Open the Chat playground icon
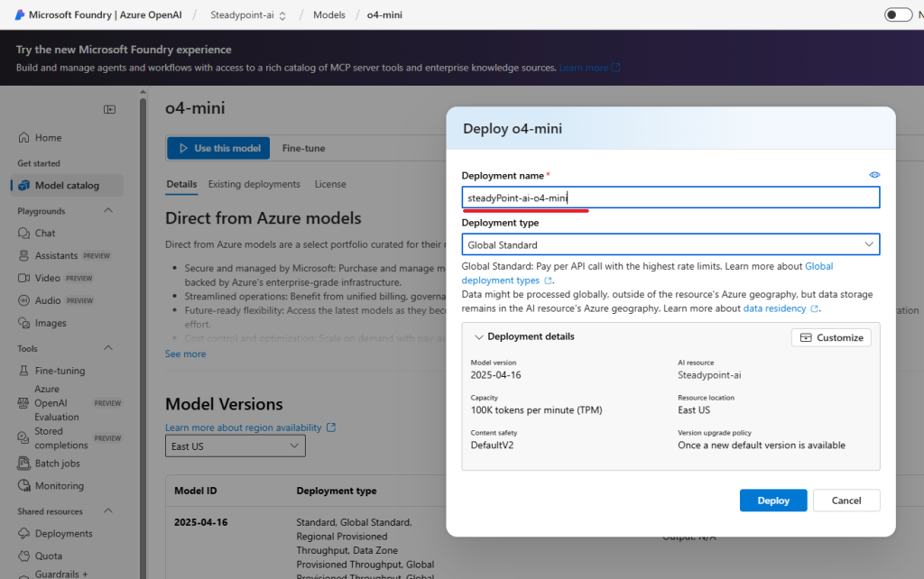 click(23, 234)
